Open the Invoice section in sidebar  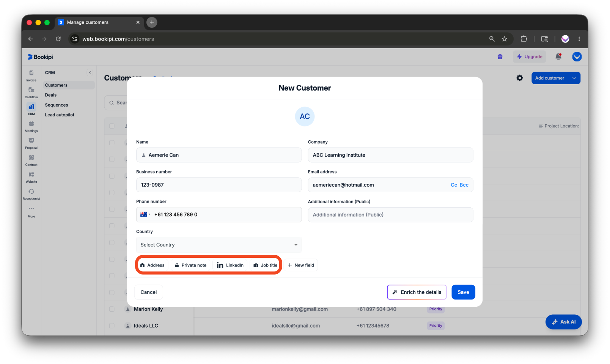point(31,75)
